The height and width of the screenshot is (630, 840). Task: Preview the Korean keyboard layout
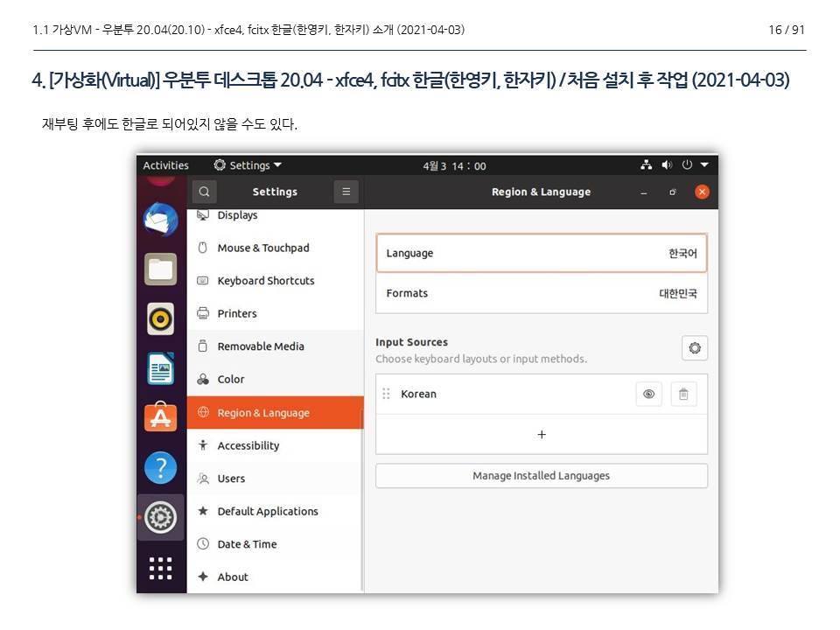648,395
